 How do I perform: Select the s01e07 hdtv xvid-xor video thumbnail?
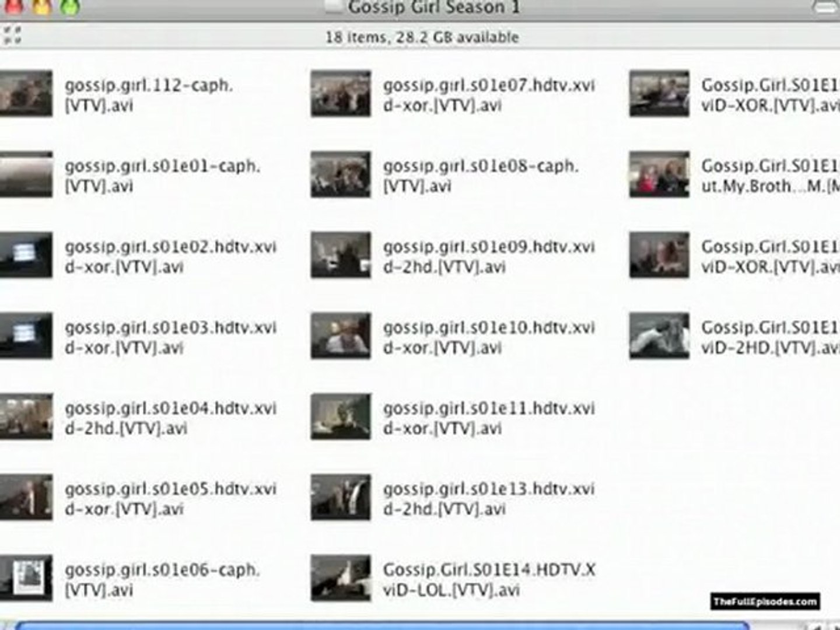(341, 94)
